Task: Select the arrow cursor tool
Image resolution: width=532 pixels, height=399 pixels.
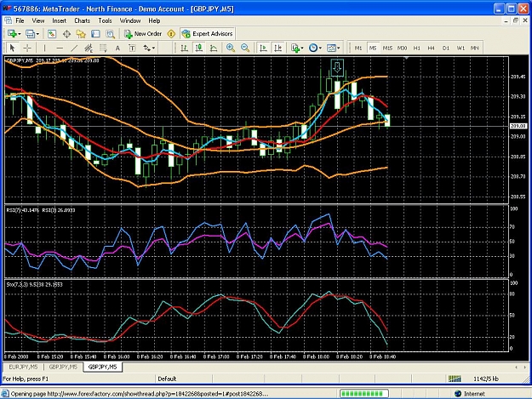Action: pos(13,48)
